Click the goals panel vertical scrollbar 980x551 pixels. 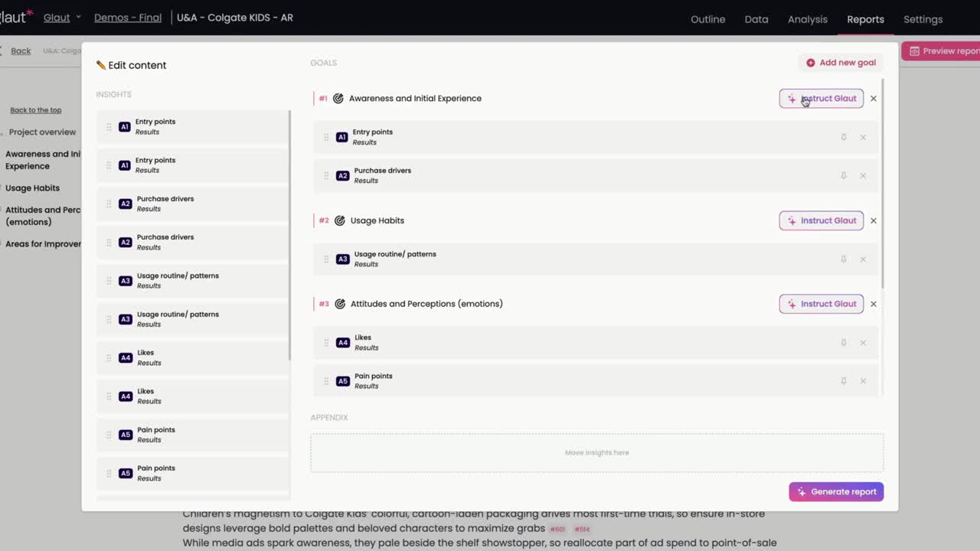pos(883,183)
